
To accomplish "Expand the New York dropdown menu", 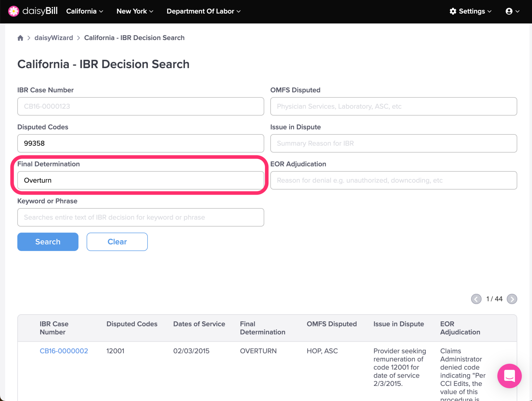I will click(135, 11).
